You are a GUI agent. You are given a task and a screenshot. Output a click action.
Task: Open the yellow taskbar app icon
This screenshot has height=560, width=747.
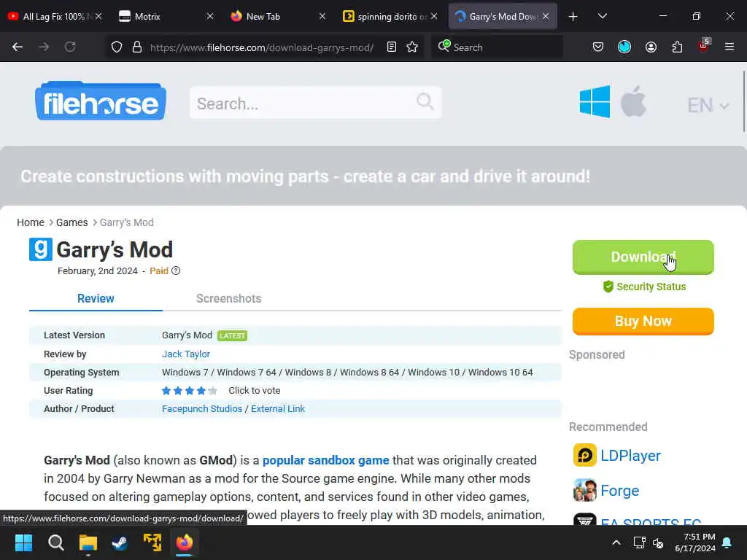pos(152,542)
